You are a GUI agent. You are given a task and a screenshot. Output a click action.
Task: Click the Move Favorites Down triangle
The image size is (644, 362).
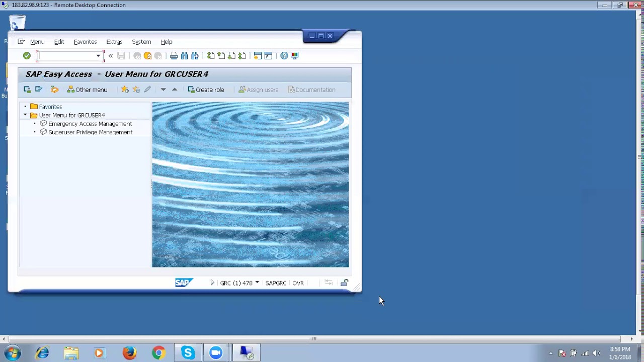pos(163,89)
